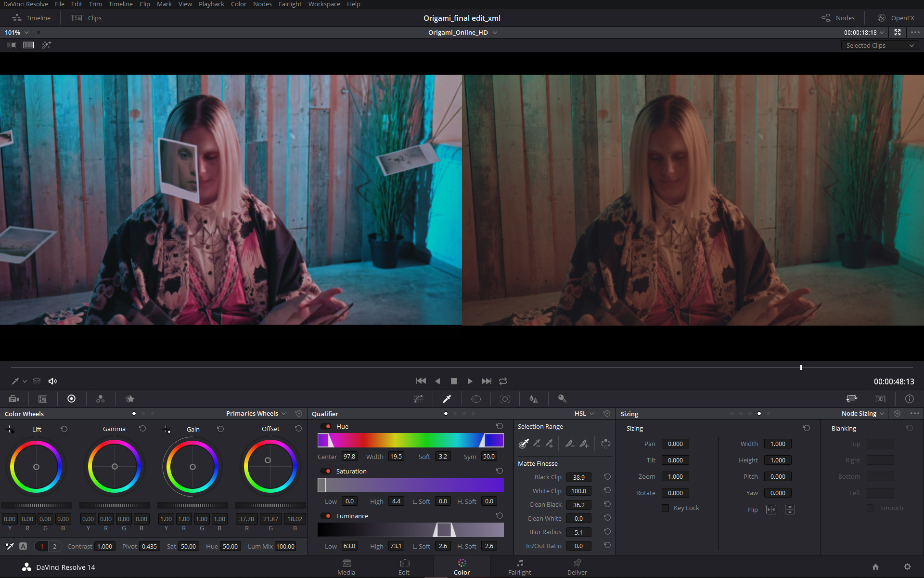Show the Nodes panel button
The height and width of the screenshot is (578, 924).
click(x=838, y=18)
